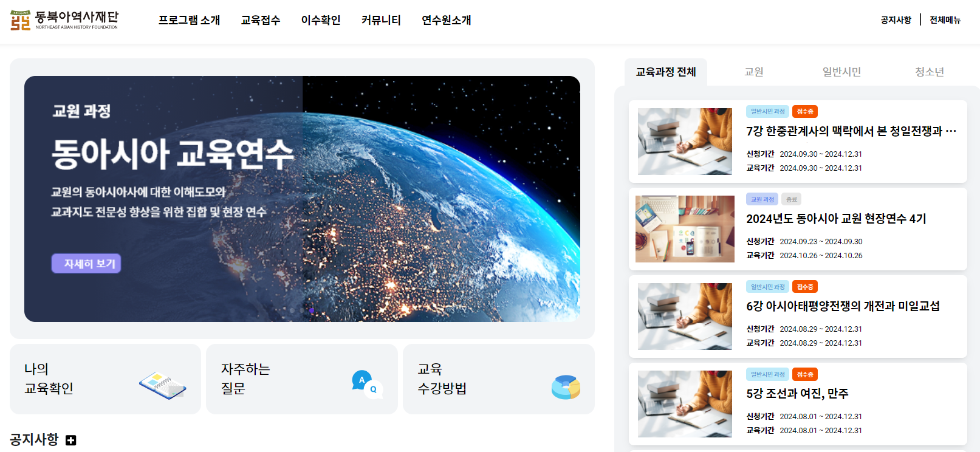Click 신청기간 2024.09.30 ~ 2024.12.31 text
The width and height of the screenshot is (980, 452).
pos(804,154)
